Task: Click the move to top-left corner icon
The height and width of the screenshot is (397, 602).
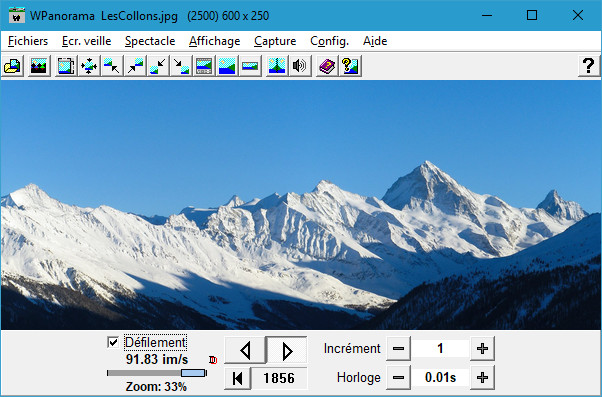Action: tap(112, 66)
